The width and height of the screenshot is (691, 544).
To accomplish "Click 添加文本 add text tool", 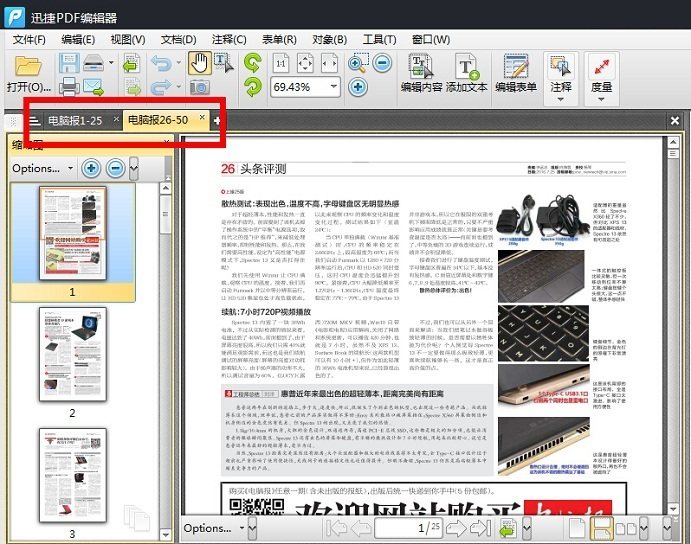I will coord(467,74).
